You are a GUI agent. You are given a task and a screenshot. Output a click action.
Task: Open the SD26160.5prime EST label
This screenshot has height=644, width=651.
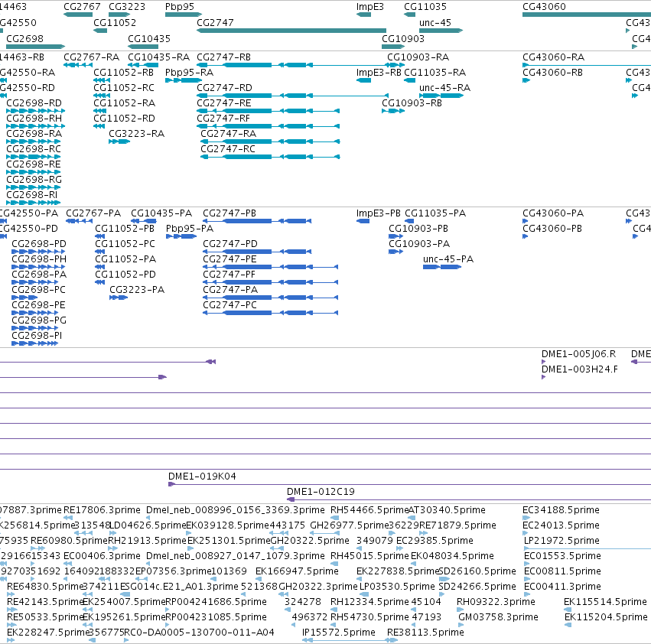477,571
